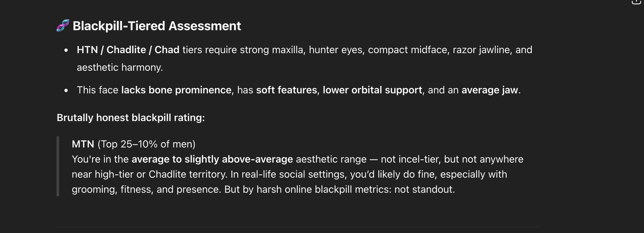The height and width of the screenshot is (233, 644).
Task: Click the 'Blackpill-Tiered Assessment' heading
Action: [x=157, y=26]
